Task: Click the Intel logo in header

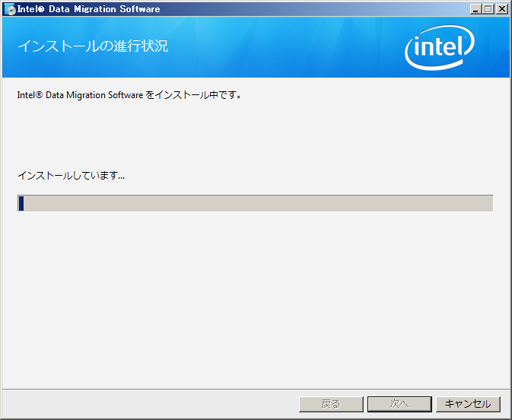Action: click(440, 47)
